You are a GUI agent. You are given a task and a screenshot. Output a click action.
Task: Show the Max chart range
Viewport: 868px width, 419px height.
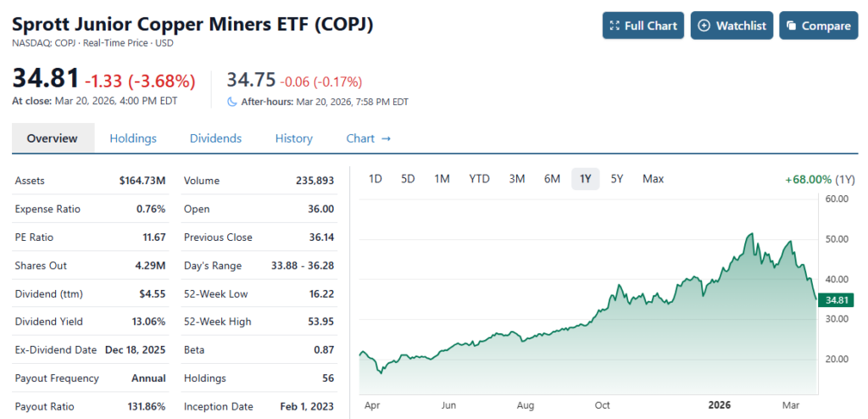pos(653,178)
